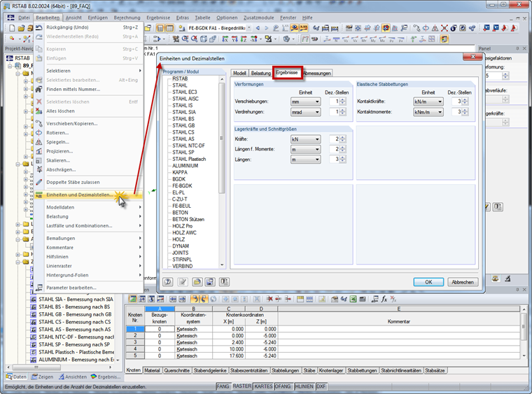Open Verschiebungen unit dropdown (mm)
This screenshot has height=394, width=532.
pyautogui.click(x=305, y=101)
